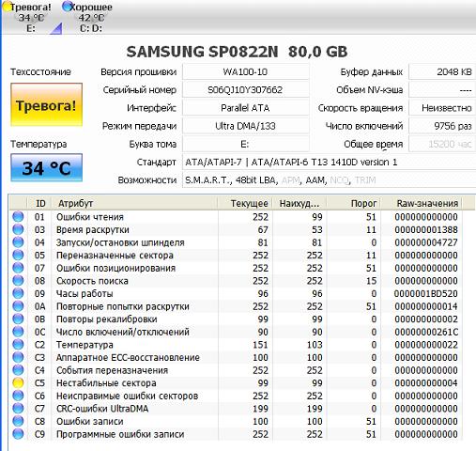Click the serial number field S06QJ10Y307662

[245, 90]
